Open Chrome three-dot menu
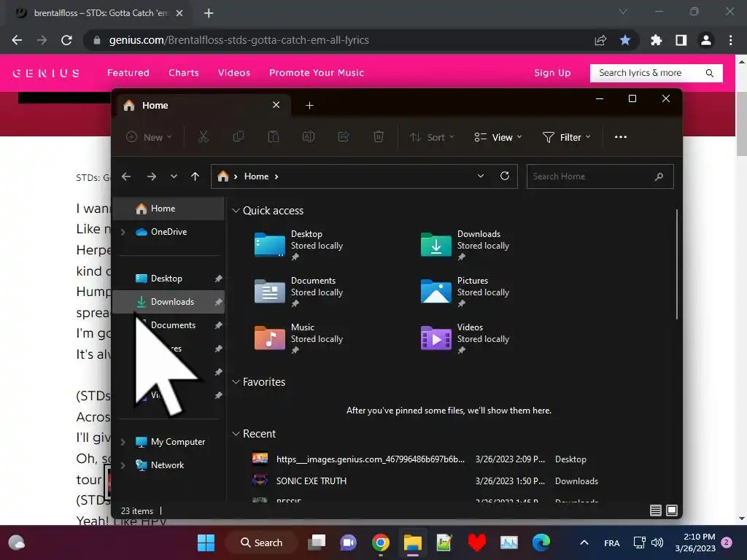 tap(730, 41)
